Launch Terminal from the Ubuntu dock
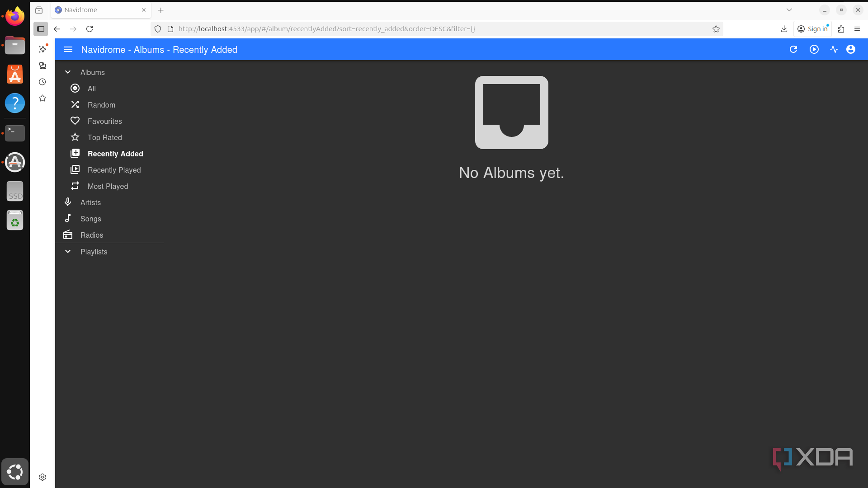The height and width of the screenshot is (488, 868). point(15,133)
